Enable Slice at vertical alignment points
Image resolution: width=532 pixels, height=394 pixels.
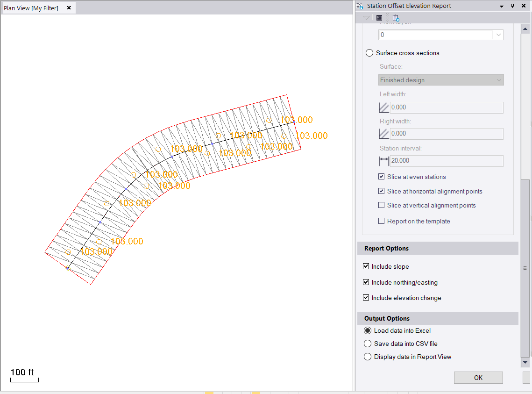[x=381, y=205]
